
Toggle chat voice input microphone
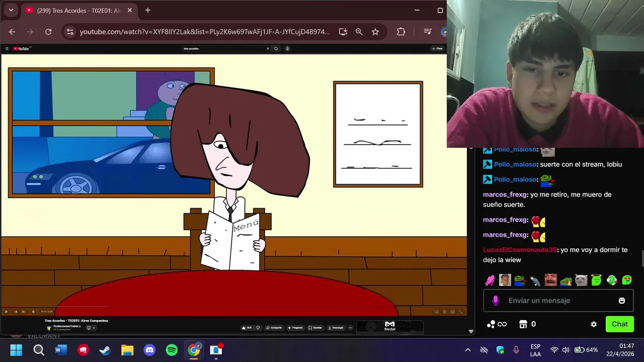point(496,301)
